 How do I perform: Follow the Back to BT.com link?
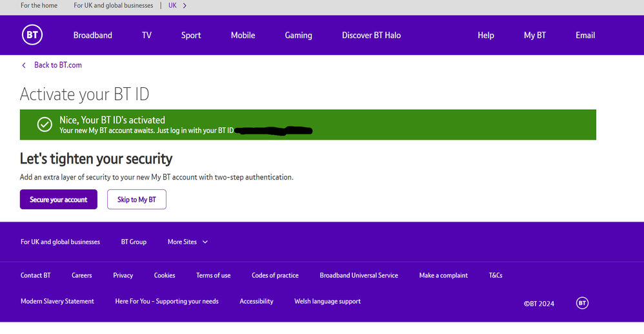tap(58, 65)
